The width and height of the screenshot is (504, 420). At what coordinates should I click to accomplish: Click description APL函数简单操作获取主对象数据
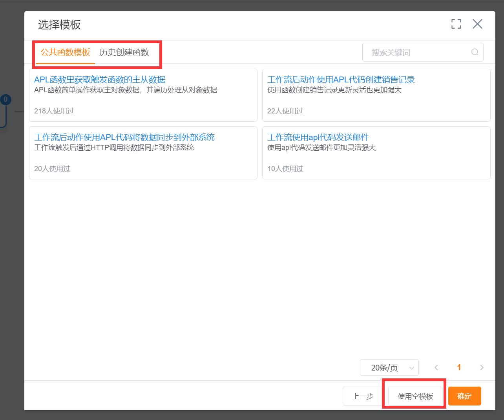[126, 90]
